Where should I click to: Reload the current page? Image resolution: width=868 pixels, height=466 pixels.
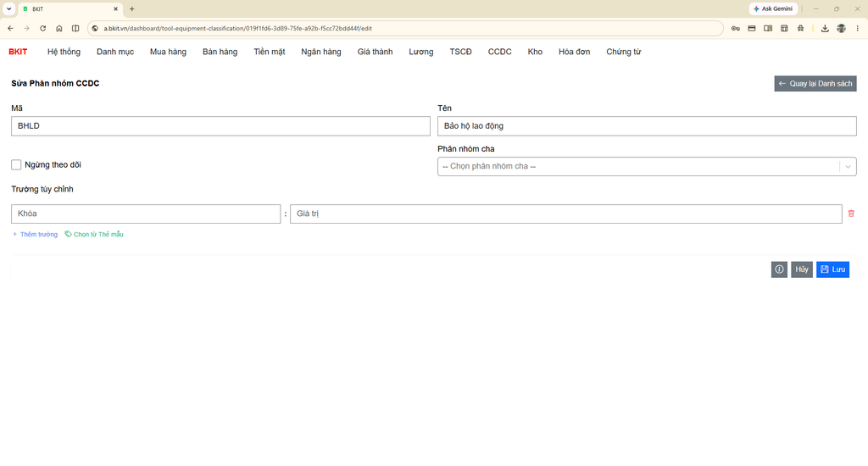click(42, 28)
